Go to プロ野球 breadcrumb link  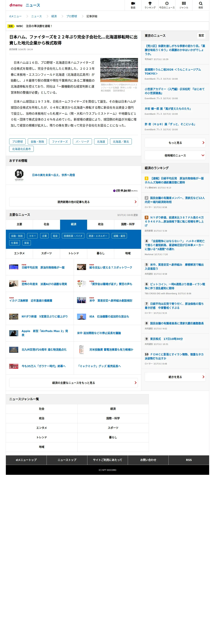point(72,16)
